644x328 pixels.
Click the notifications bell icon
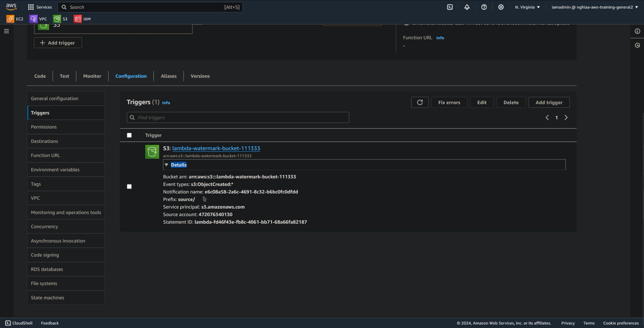coord(467,7)
